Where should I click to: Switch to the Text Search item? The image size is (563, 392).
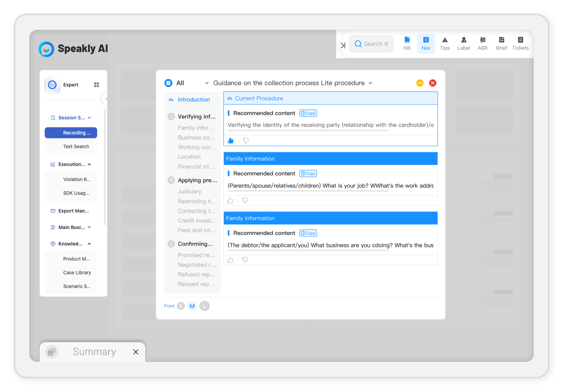76,146
